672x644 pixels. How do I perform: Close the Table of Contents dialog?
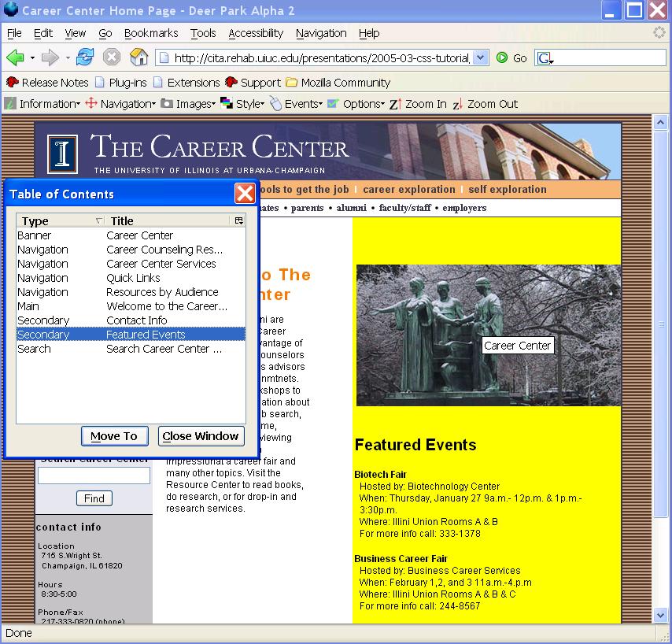[x=245, y=194]
